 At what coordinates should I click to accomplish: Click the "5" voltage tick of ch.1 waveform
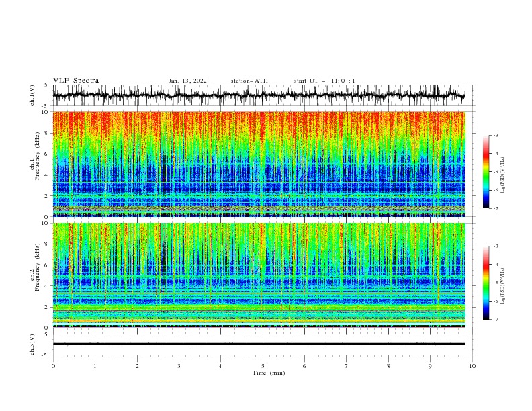pyautogui.click(x=48, y=85)
